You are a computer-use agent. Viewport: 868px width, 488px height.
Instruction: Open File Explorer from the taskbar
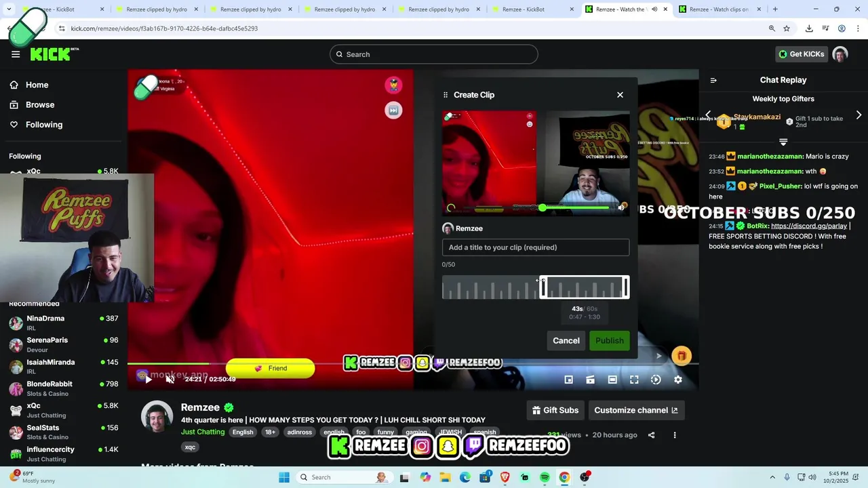click(445, 477)
